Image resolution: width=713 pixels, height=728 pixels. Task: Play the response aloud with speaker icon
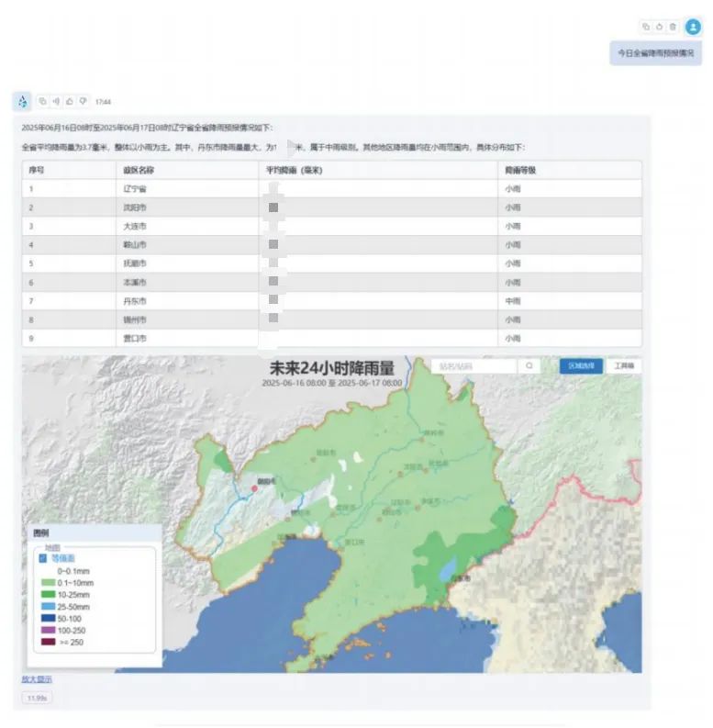tap(55, 101)
